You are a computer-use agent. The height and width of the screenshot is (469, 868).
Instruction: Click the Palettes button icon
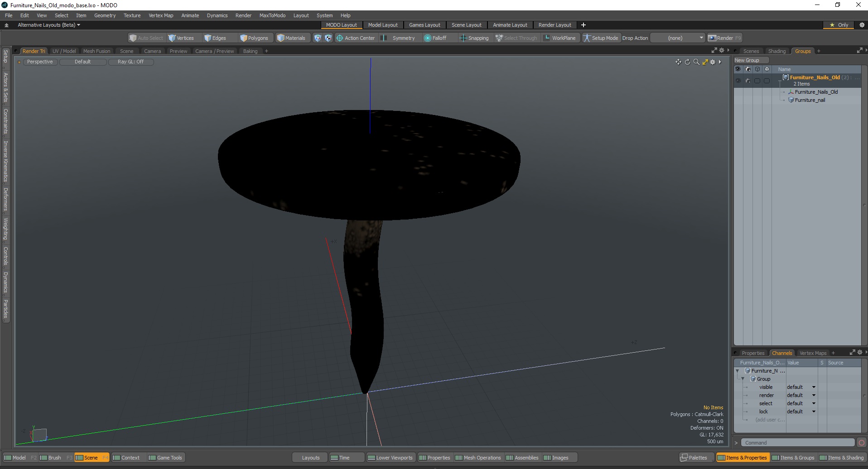pyautogui.click(x=684, y=458)
